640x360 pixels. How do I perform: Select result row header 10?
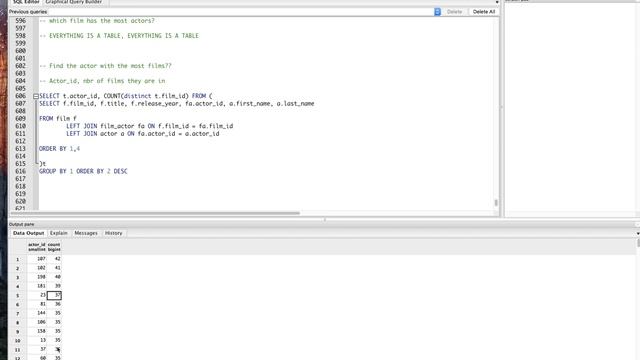18,340
